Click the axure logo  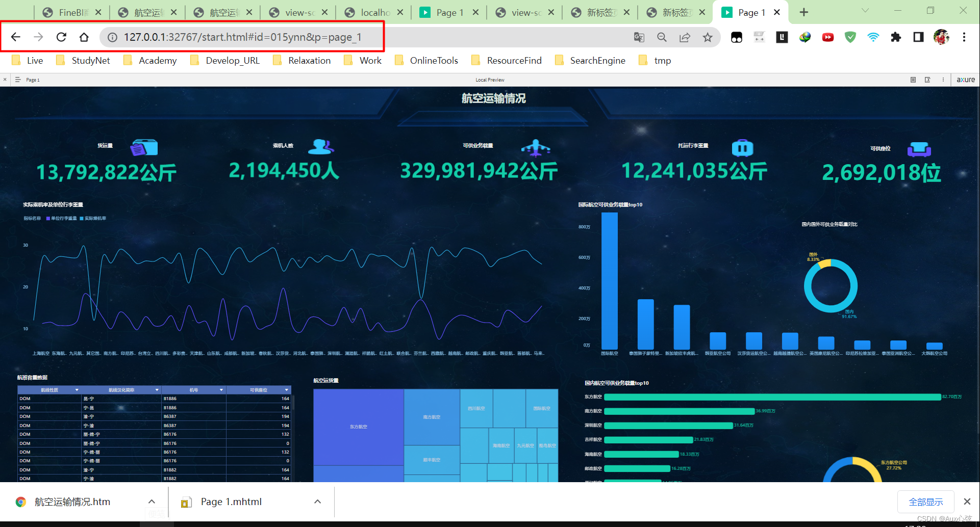965,80
